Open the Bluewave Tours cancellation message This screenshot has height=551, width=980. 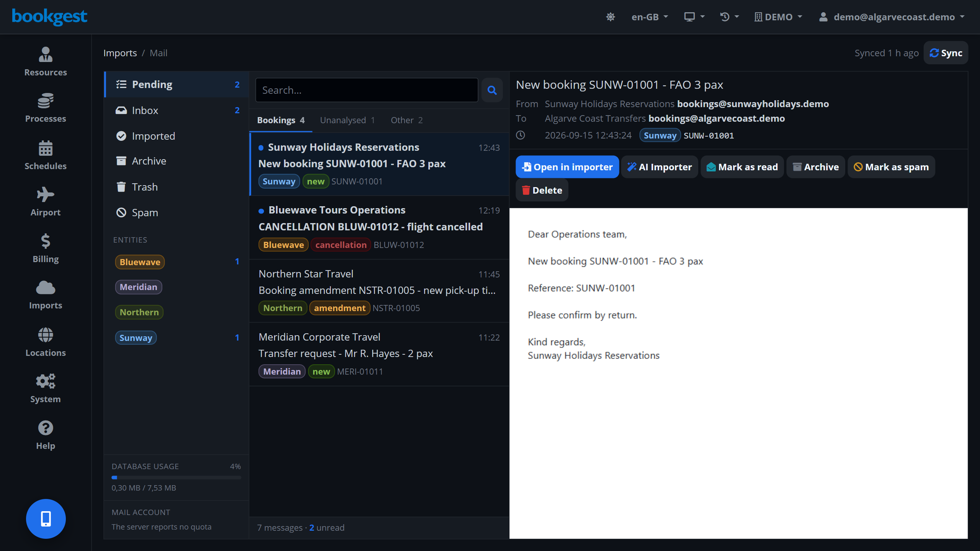point(379,228)
